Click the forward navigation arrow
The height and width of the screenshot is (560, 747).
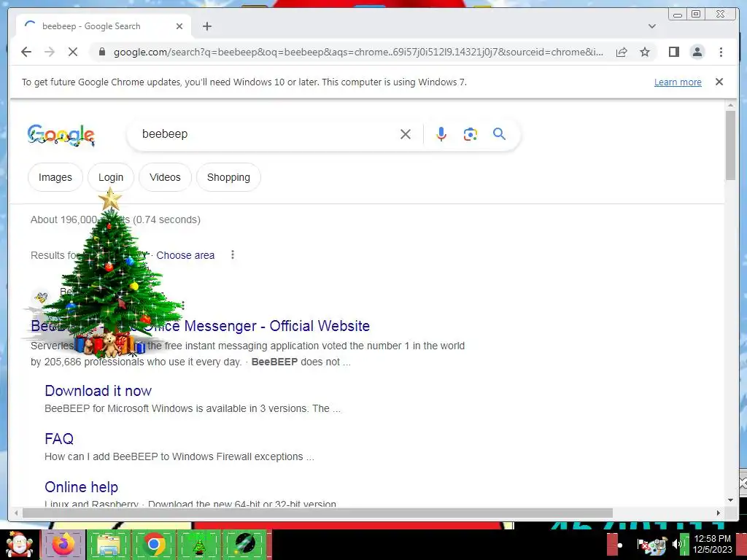pyautogui.click(x=50, y=52)
